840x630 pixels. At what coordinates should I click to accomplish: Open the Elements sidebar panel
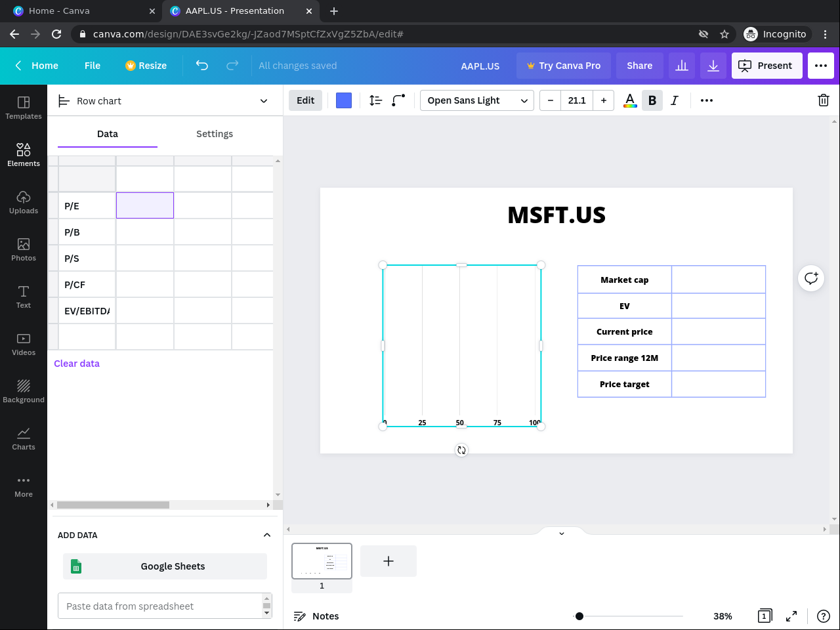click(x=24, y=155)
